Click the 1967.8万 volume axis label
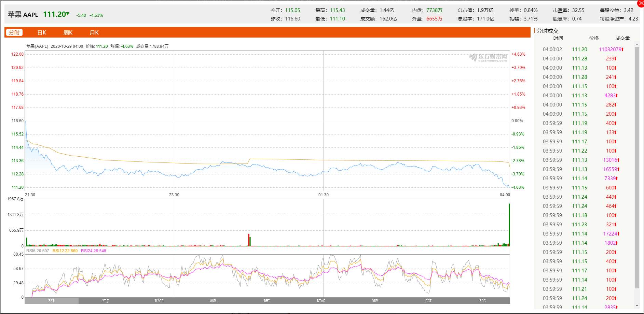The height and width of the screenshot is (314, 644). tap(15, 199)
